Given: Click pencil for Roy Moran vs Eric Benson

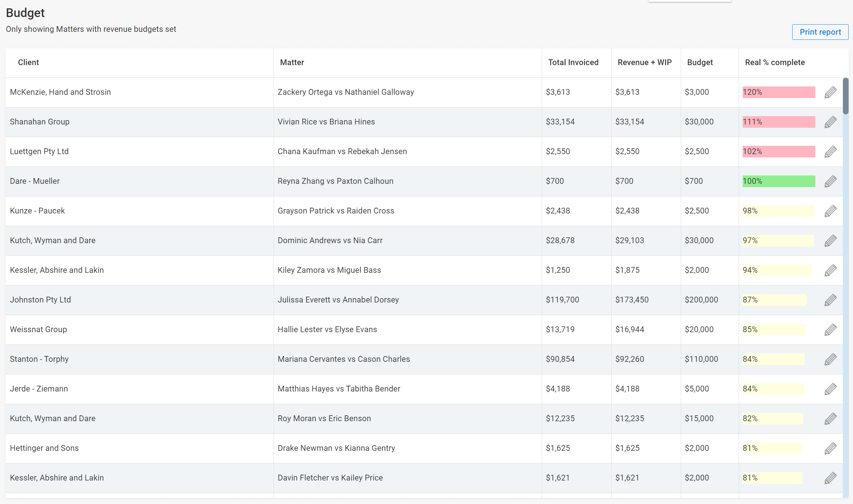Looking at the screenshot, I should point(830,419).
